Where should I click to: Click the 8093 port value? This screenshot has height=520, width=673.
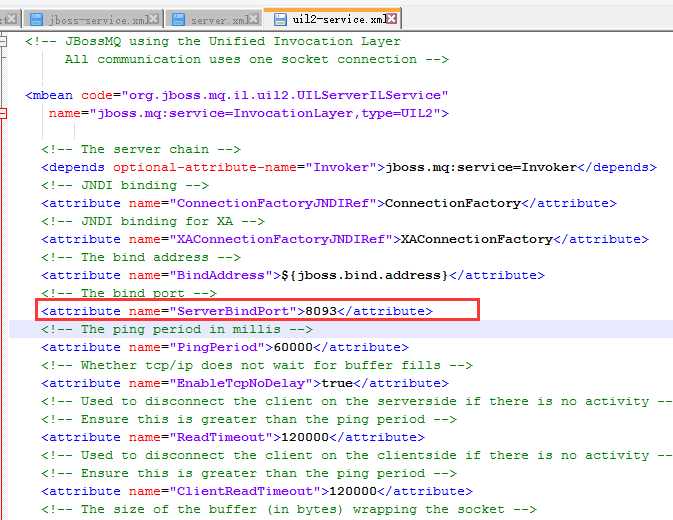click(x=321, y=311)
